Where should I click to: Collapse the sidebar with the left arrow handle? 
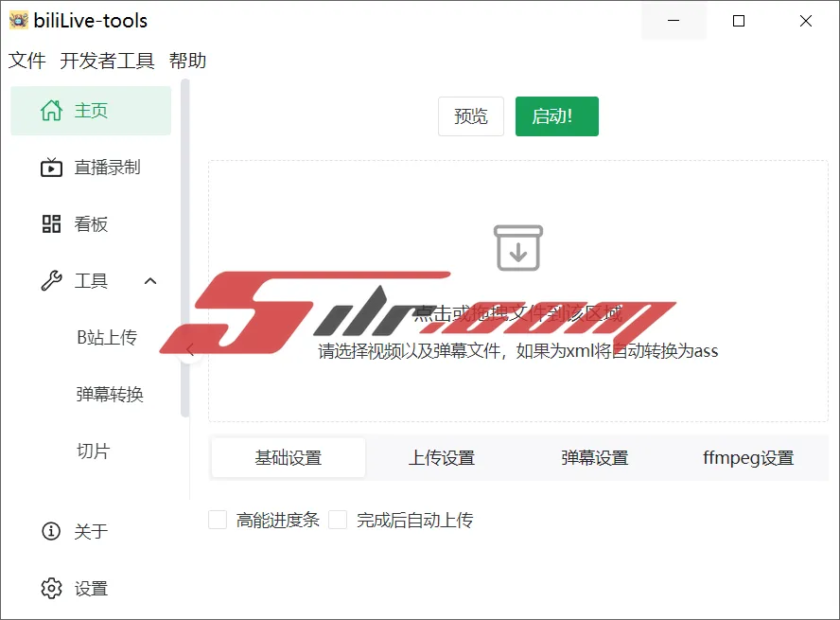click(x=189, y=350)
